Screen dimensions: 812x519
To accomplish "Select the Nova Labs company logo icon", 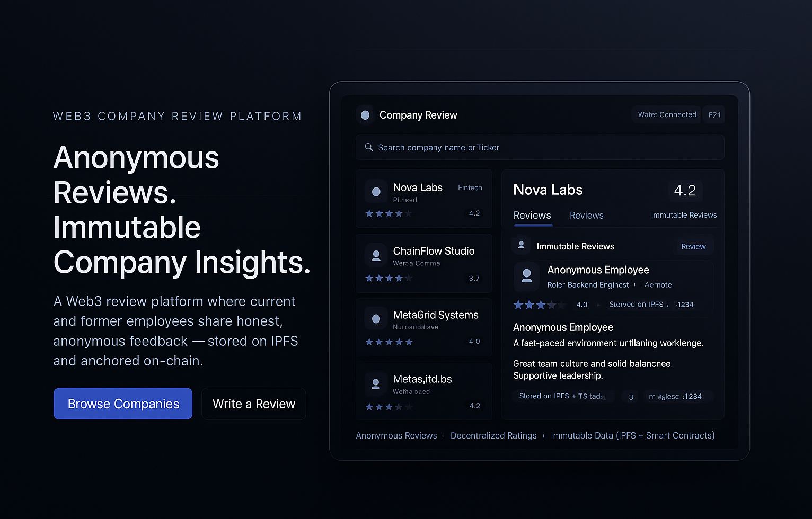I will 376,191.
